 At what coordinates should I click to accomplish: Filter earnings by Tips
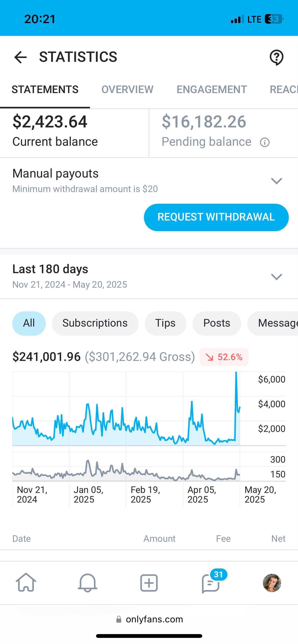pyautogui.click(x=165, y=323)
